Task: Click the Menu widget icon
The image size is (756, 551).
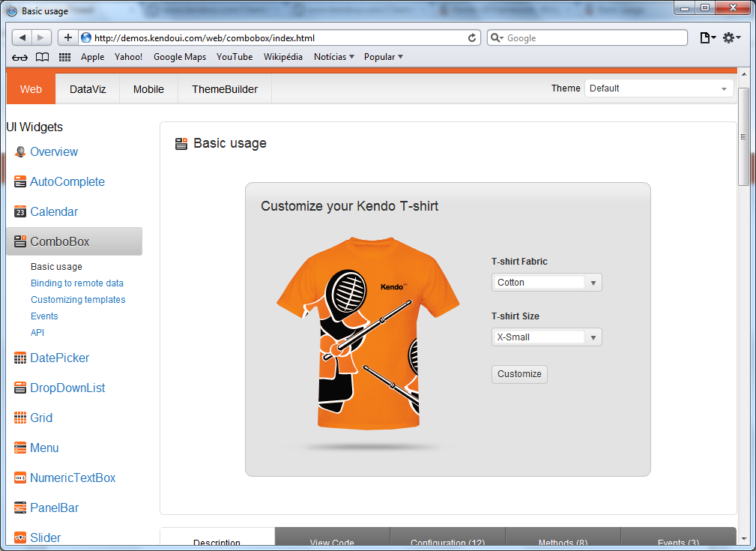Action: [x=19, y=448]
